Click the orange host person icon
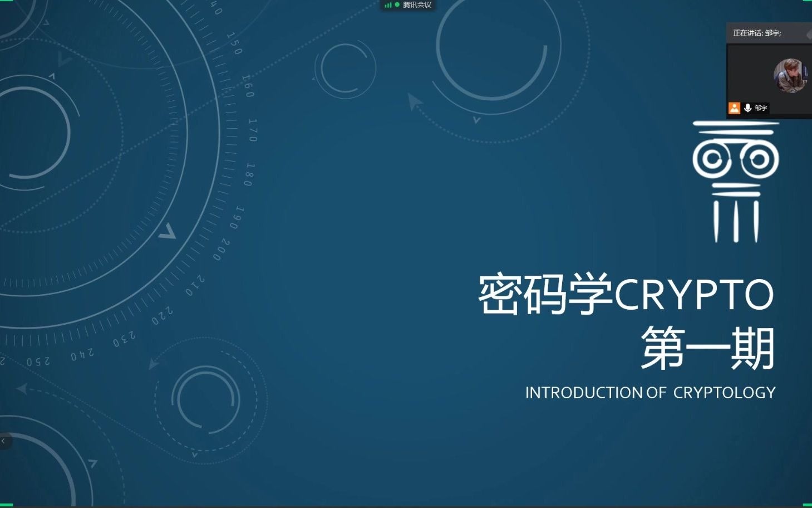 [x=735, y=108]
